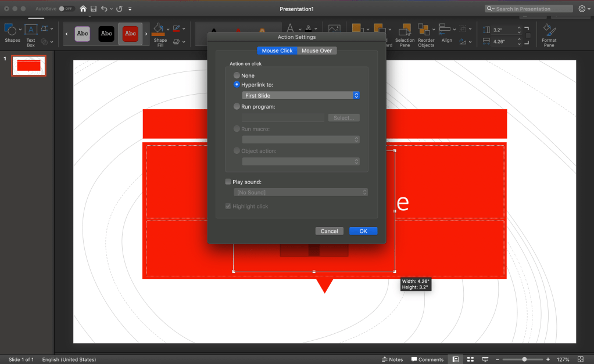
Task: Choose the Run program radio option
Action: click(x=237, y=107)
